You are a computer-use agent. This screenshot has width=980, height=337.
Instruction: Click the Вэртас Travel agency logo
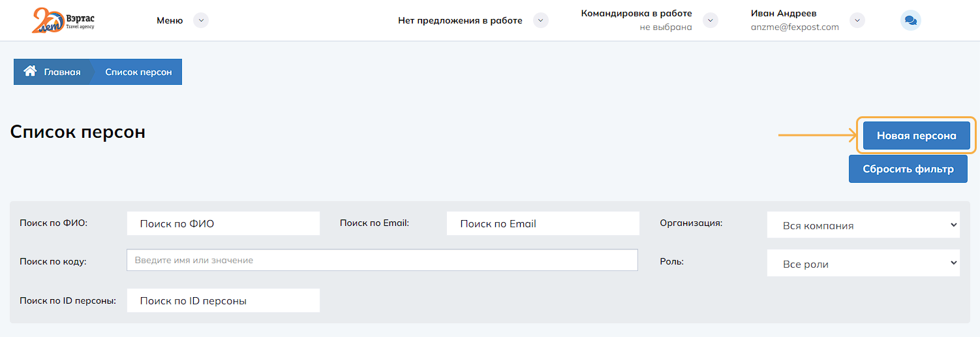(x=63, y=20)
